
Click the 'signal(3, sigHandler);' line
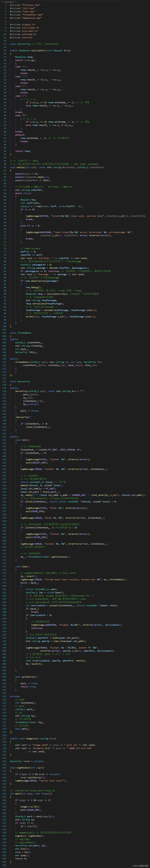tap(30, 836)
